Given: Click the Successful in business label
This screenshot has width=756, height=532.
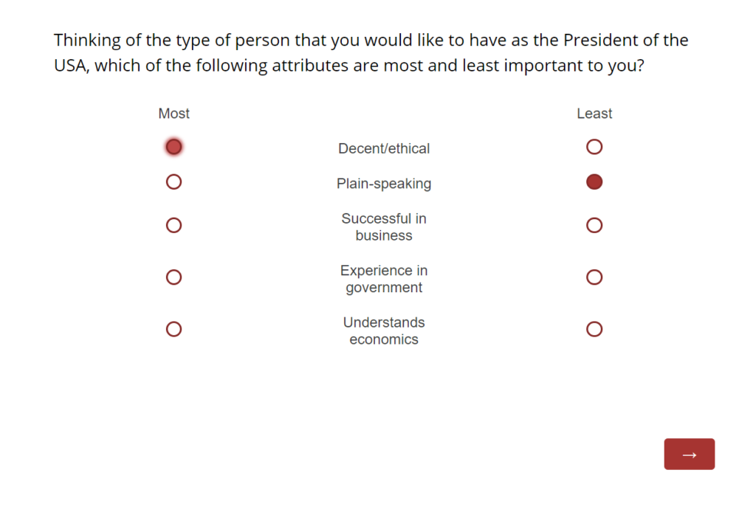Looking at the screenshot, I should (x=384, y=227).
